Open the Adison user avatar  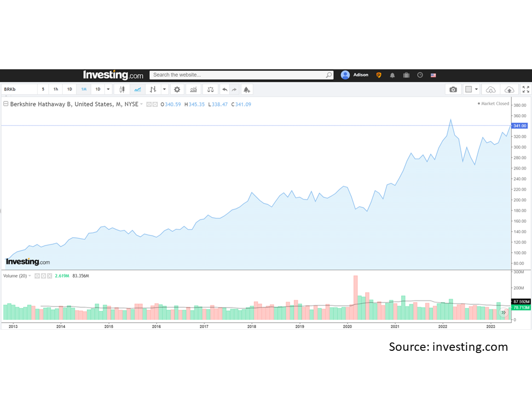pyautogui.click(x=345, y=75)
